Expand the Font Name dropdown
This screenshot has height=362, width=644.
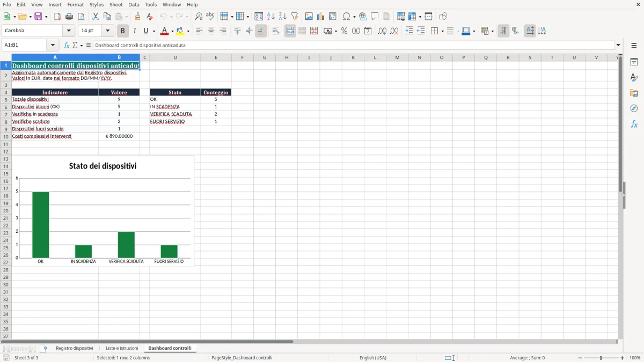point(69,31)
